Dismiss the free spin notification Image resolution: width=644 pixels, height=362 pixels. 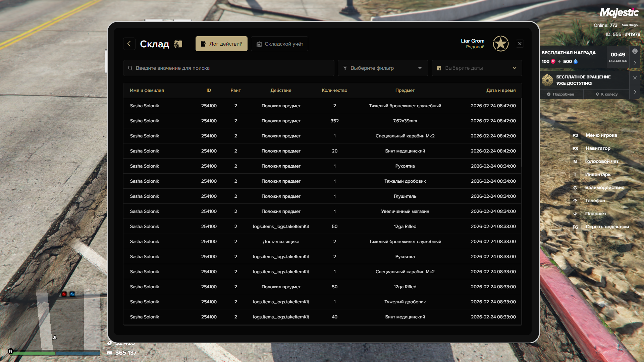pyautogui.click(x=635, y=78)
